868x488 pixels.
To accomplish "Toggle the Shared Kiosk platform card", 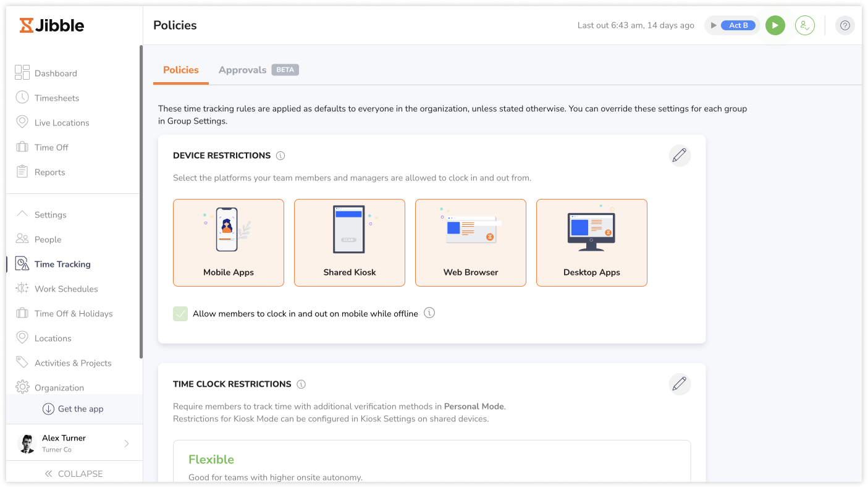I will click(x=350, y=242).
